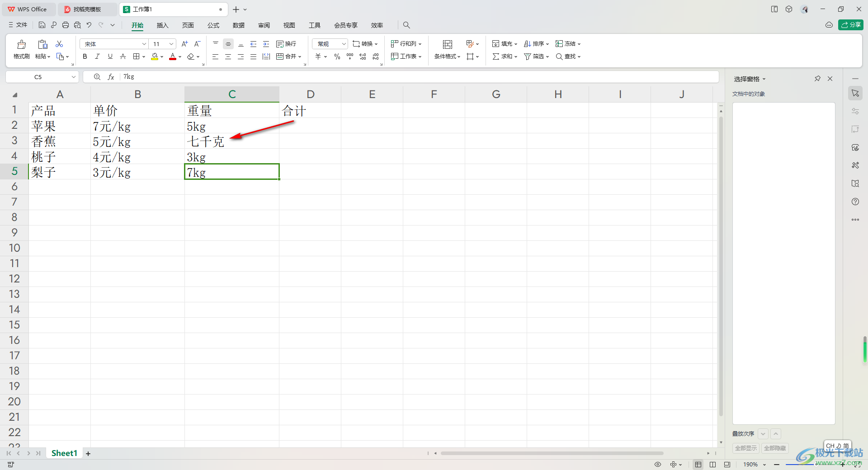Click the Format Painter (格式刷) icon
This screenshot has width=868, height=470.
point(21,44)
